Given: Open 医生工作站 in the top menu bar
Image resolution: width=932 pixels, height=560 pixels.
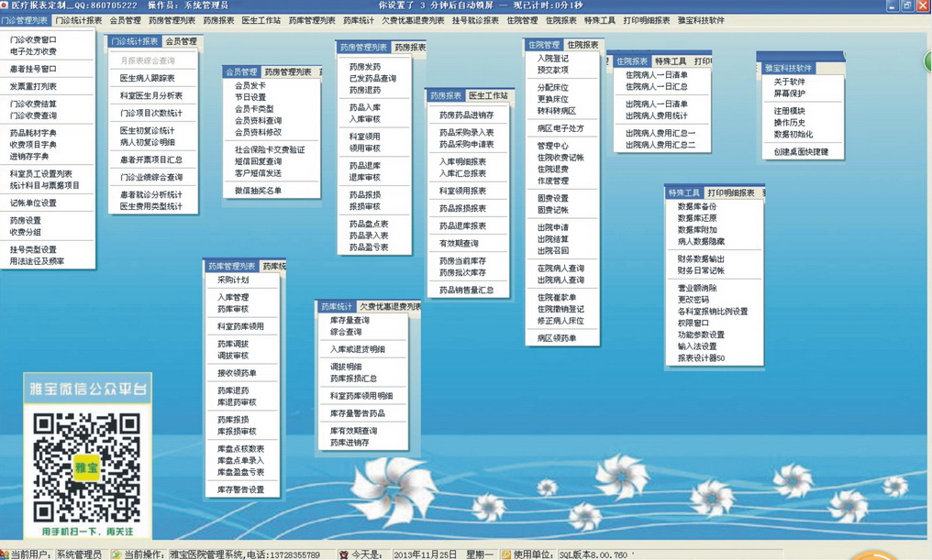Looking at the screenshot, I should click(261, 20).
